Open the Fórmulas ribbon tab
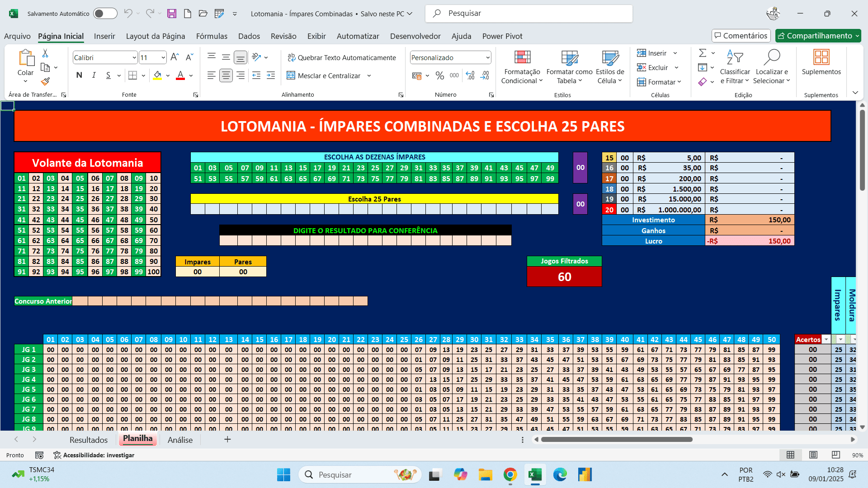 click(212, 36)
